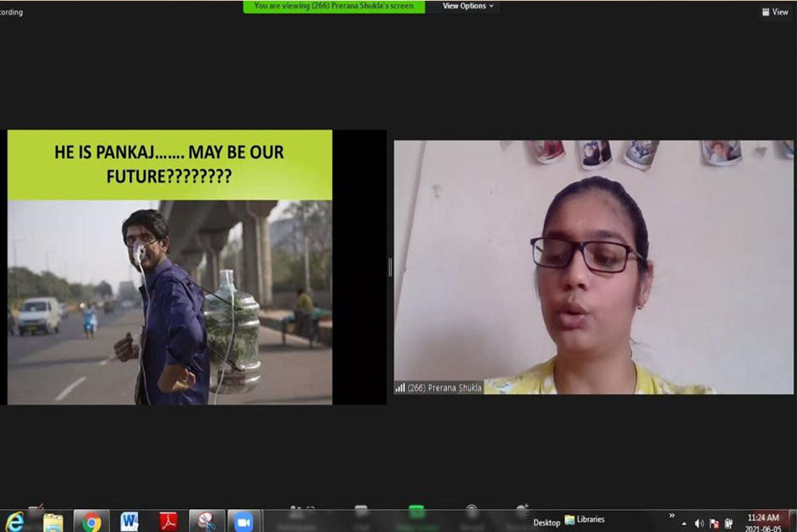Open the Snipping Tool taskbar icon
The image size is (797, 532).
tap(207, 522)
